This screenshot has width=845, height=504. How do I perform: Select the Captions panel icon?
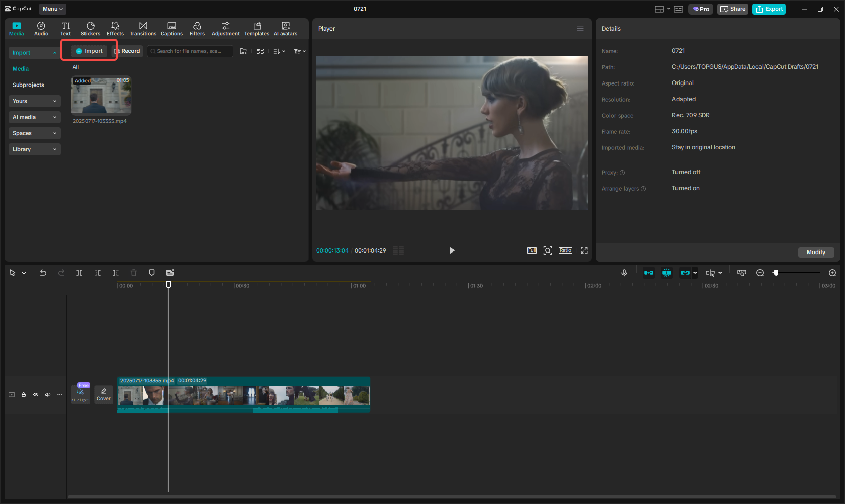(172, 28)
